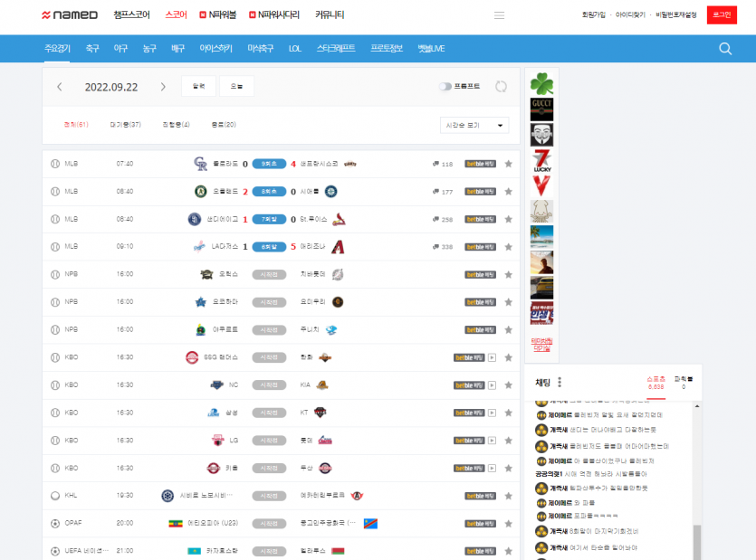Click the 오늘 button
This screenshot has width=756, height=560.
236,87
